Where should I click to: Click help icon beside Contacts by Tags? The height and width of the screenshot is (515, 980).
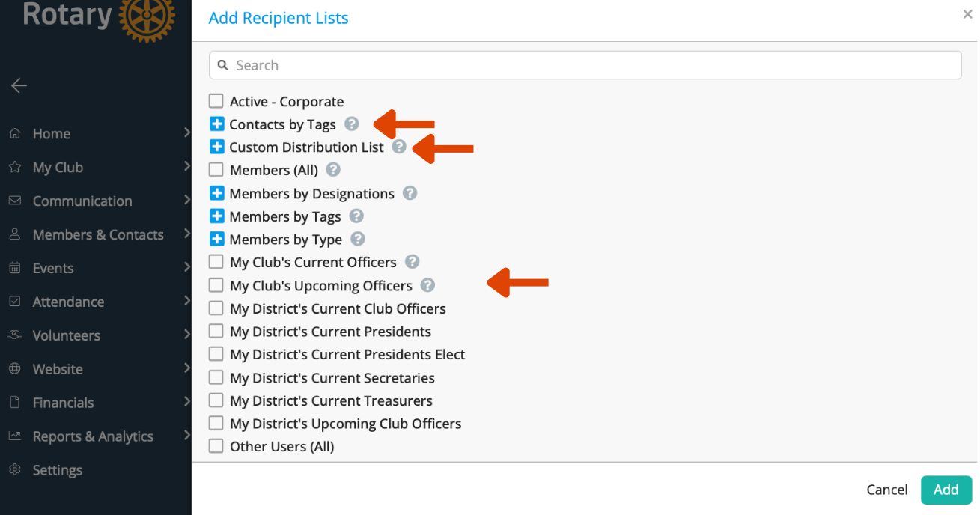point(352,124)
